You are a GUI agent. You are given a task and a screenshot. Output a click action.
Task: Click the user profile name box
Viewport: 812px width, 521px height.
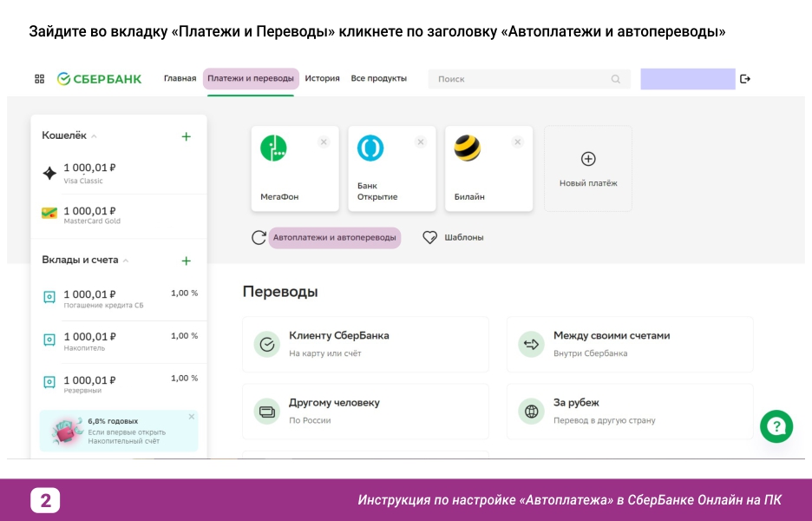[x=688, y=79]
